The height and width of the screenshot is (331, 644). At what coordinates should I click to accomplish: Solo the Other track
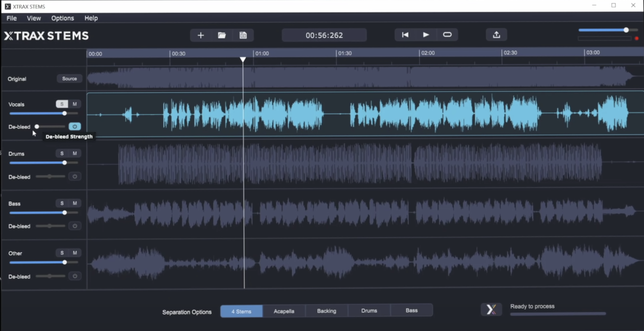pos(62,253)
